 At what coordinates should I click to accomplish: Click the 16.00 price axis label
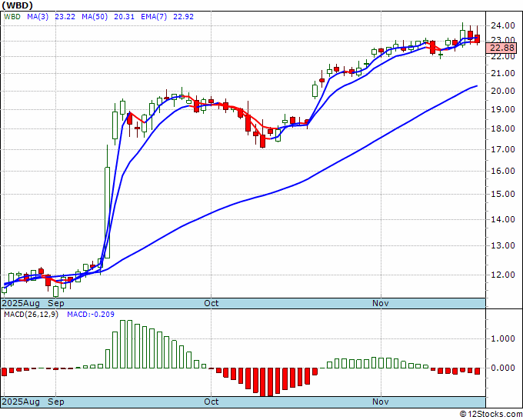click(502, 171)
